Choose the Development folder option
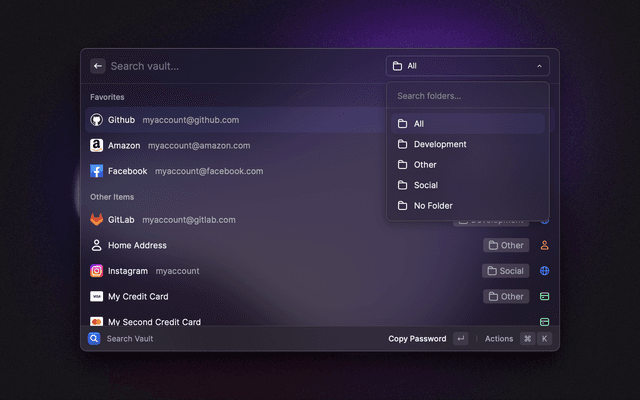The width and height of the screenshot is (640, 400). point(440,144)
